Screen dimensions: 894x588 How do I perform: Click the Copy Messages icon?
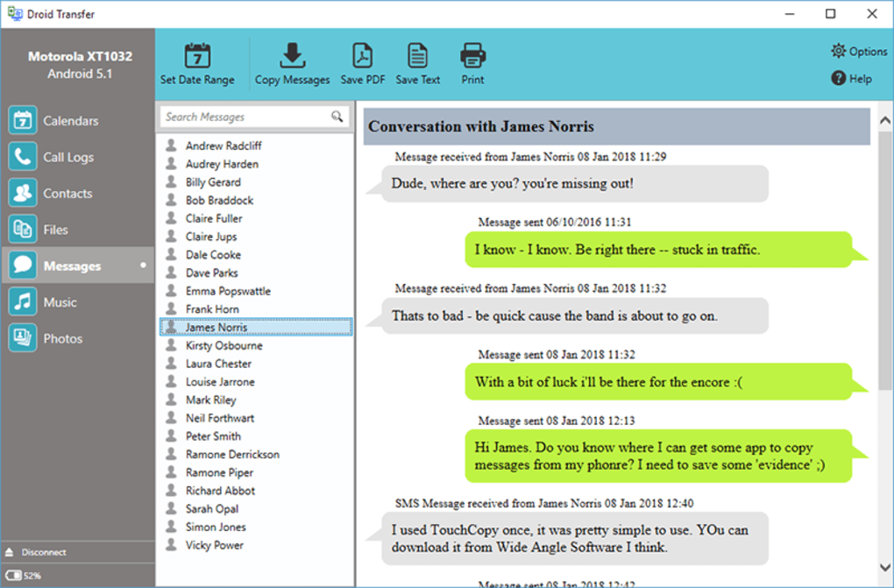coord(293,61)
